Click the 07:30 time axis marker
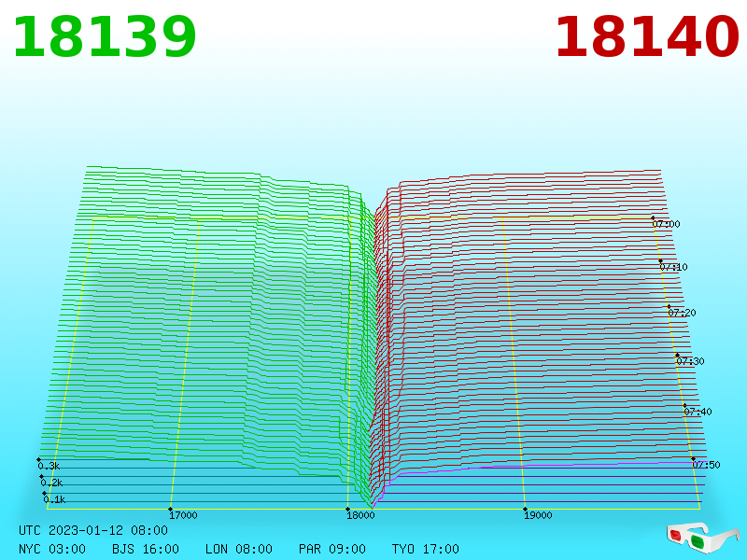Viewport: 747px width, 560px height. [690, 361]
